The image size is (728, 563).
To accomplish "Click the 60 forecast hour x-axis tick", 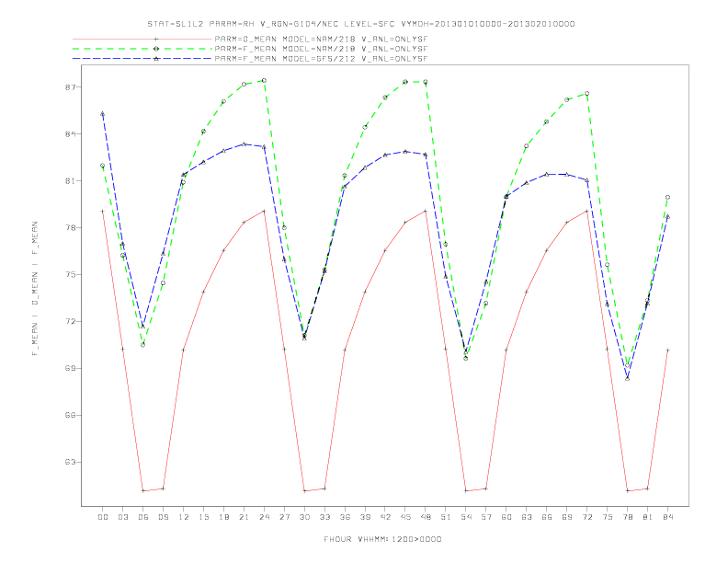I will click(506, 517).
